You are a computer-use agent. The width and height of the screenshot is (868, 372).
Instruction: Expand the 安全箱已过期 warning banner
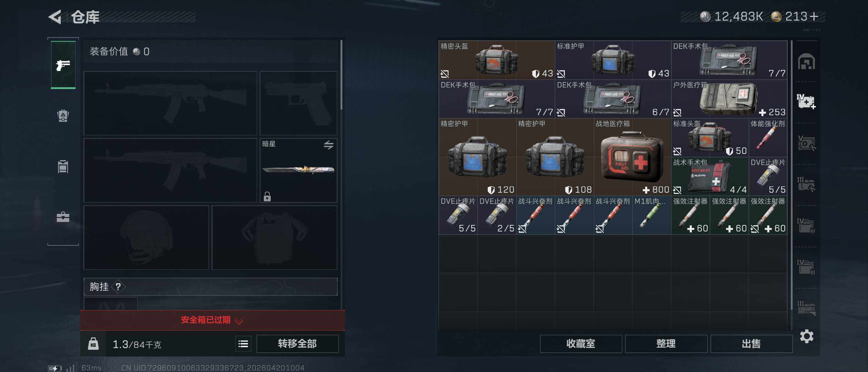(x=212, y=320)
